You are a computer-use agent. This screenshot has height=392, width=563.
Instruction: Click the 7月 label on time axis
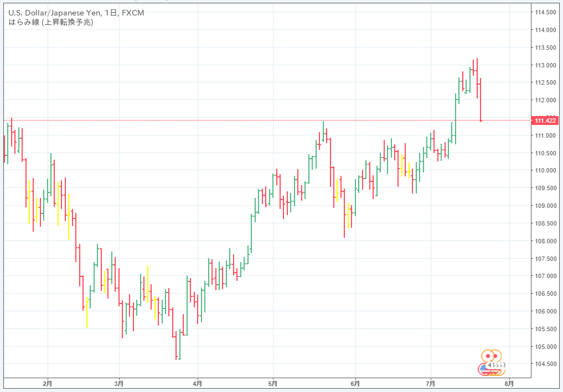(x=431, y=384)
